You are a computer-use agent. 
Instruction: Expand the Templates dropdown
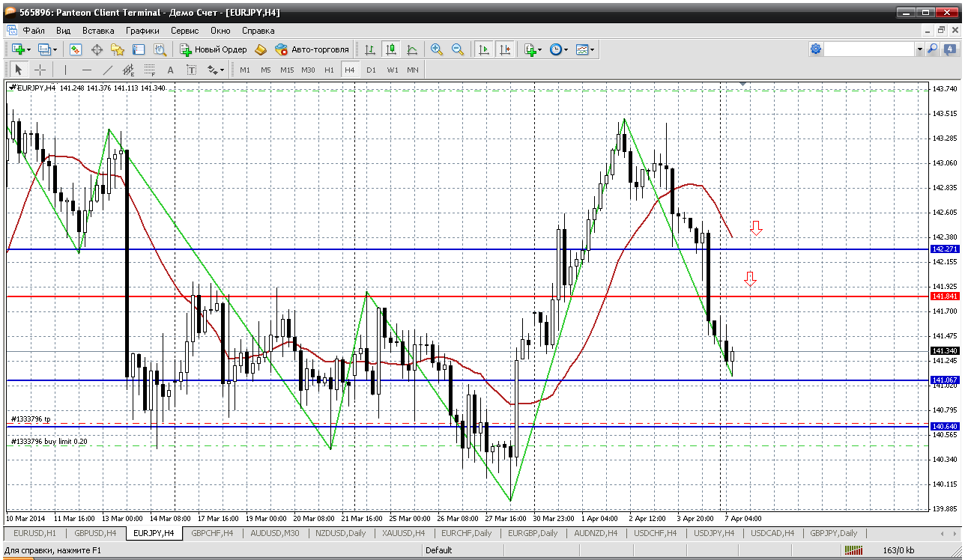point(585,49)
